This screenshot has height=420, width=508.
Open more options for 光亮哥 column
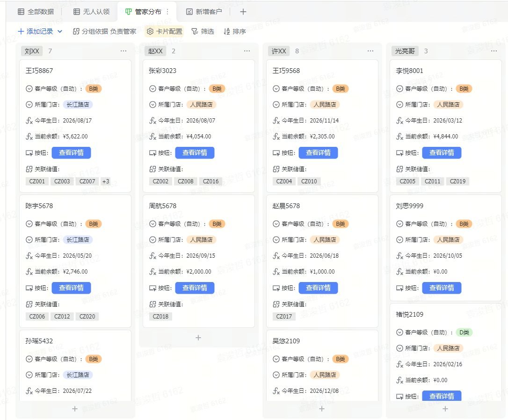(x=494, y=51)
